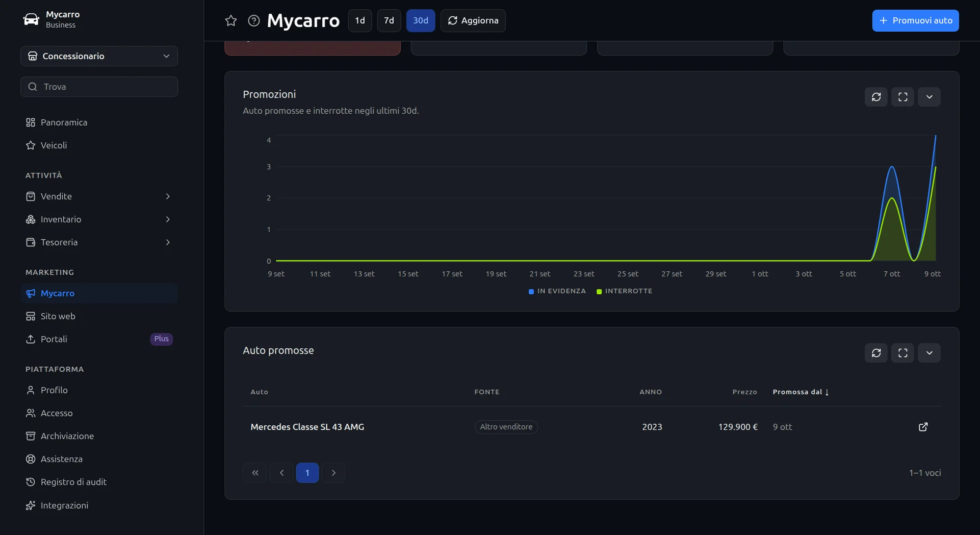Open Veicoli from the sidebar

99,145
